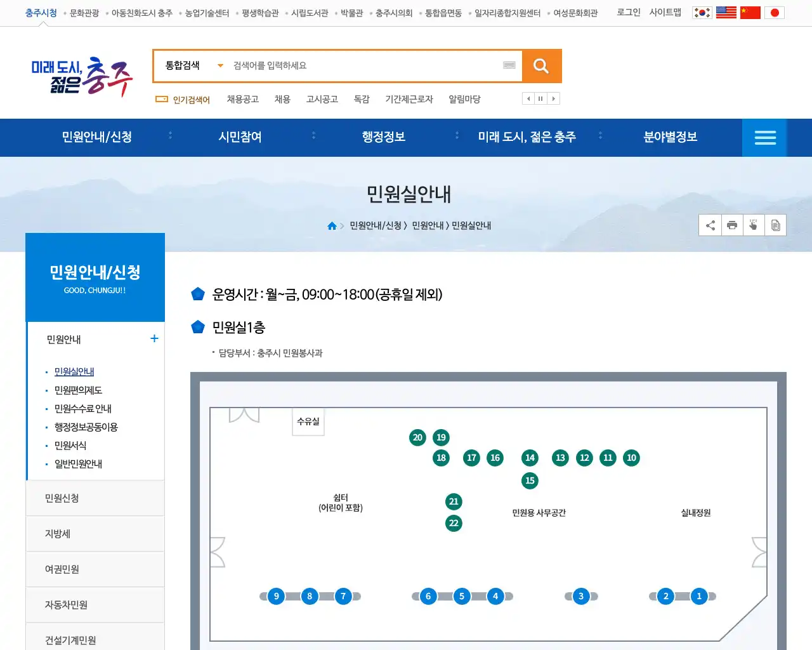Select blue counter marker number 9
The image size is (812, 650).
click(x=276, y=596)
